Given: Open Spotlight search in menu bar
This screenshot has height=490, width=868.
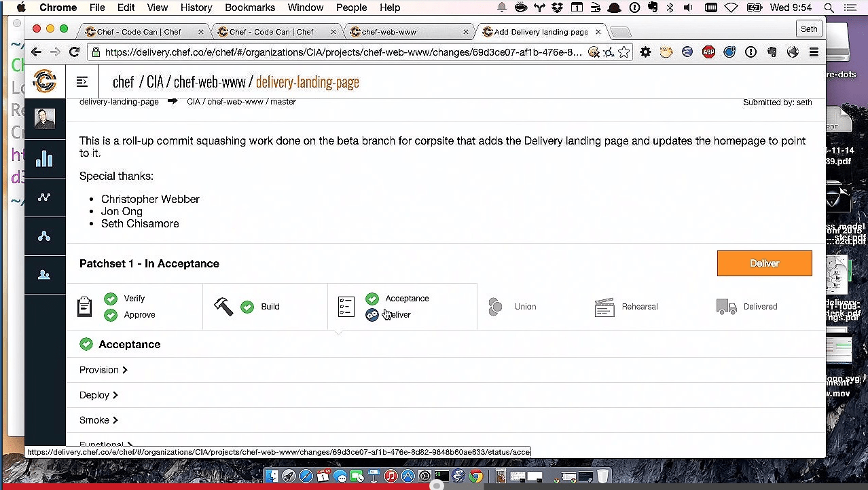Looking at the screenshot, I should click(x=829, y=7).
